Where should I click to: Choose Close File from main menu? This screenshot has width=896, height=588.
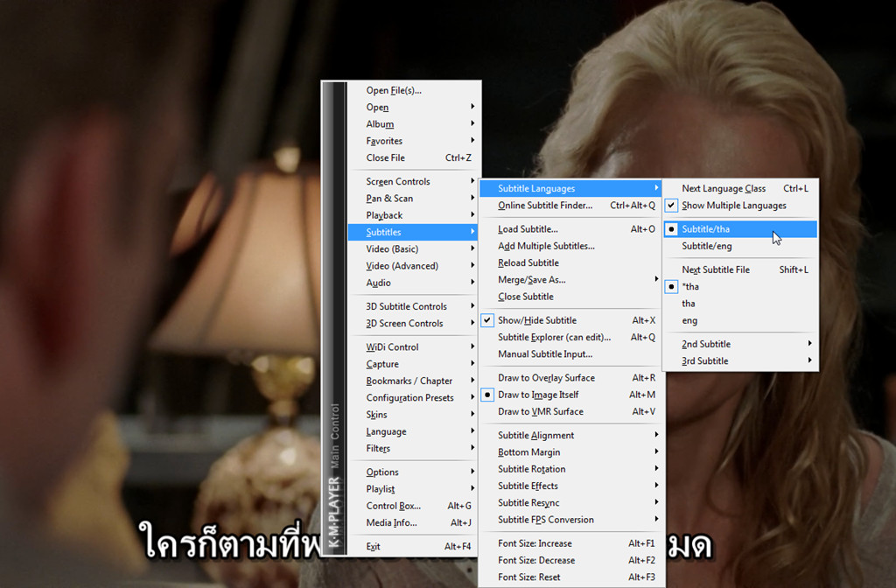[413, 157]
